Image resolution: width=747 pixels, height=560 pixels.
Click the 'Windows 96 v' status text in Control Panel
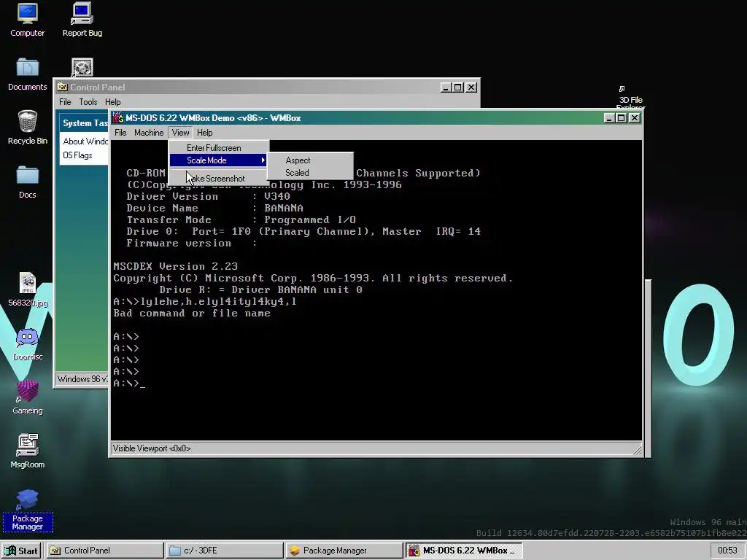[82, 379]
